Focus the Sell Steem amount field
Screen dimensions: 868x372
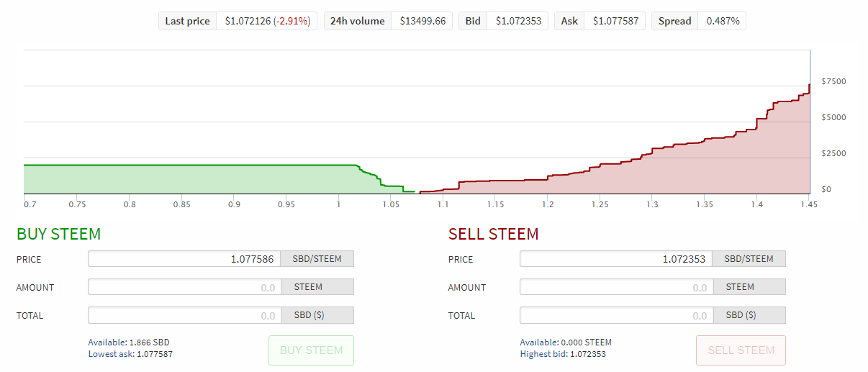pyautogui.click(x=616, y=287)
